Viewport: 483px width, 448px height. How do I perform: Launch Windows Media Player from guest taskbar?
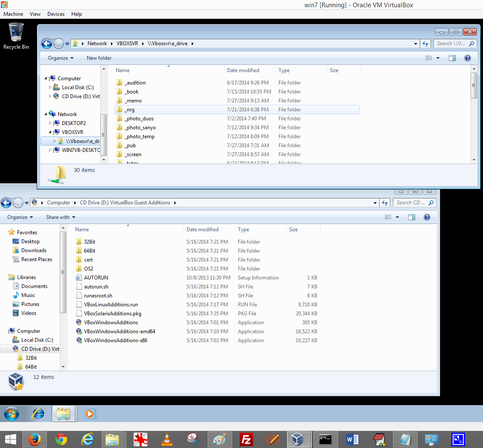90,414
